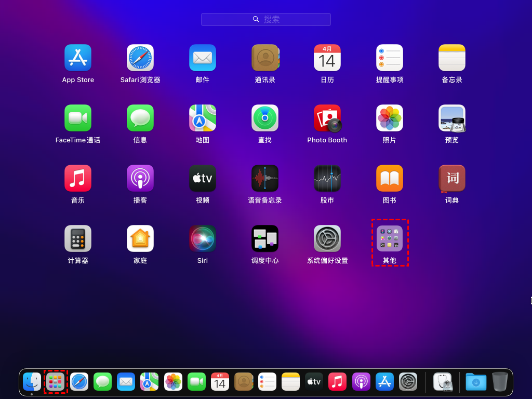Open Mail from the Dock
Screen dimensions: 532x399
(126, 382)
